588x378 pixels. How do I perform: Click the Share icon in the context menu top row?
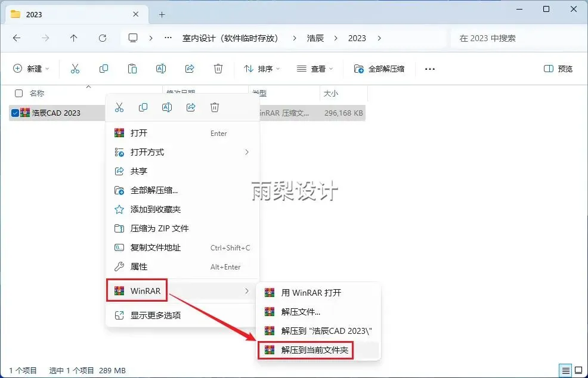(191, 108)
